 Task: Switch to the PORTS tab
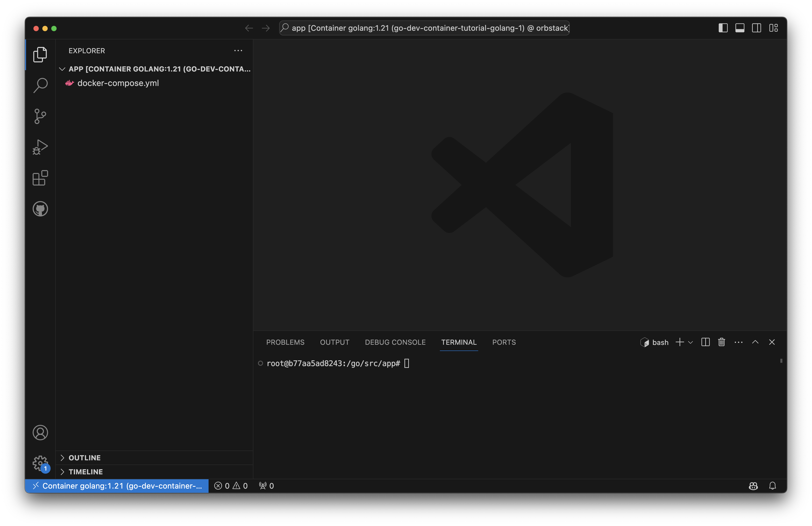pos(504,342)
